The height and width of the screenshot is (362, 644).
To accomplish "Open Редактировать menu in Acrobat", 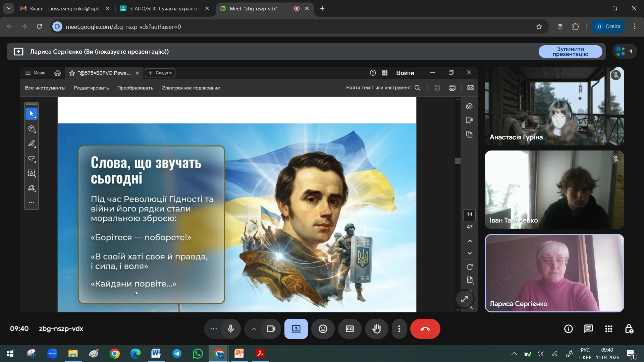I will [91, 88].
